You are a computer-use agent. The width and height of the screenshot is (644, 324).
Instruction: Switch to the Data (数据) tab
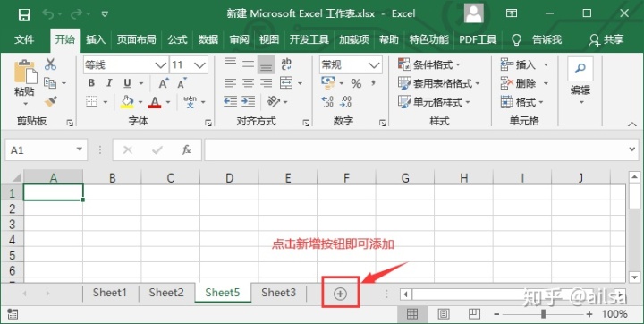pos(208,40)
